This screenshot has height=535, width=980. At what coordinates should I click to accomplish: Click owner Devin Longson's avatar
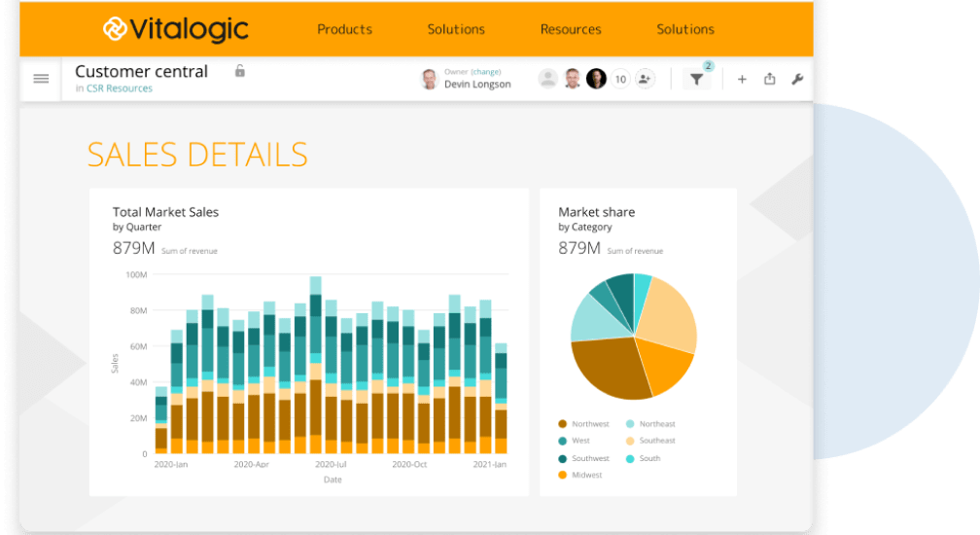pyautogui.click(x=430, y=80)
